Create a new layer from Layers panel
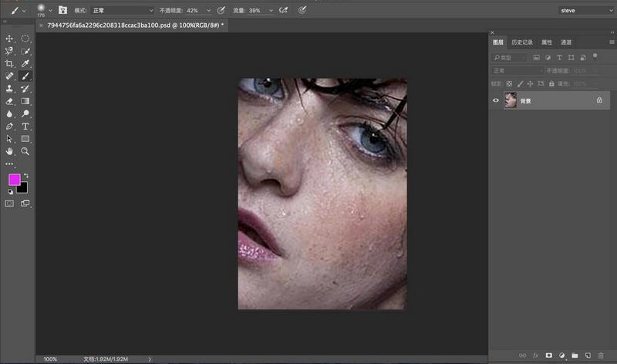This screenshot has height=364, width=617. tap(587, 355)
